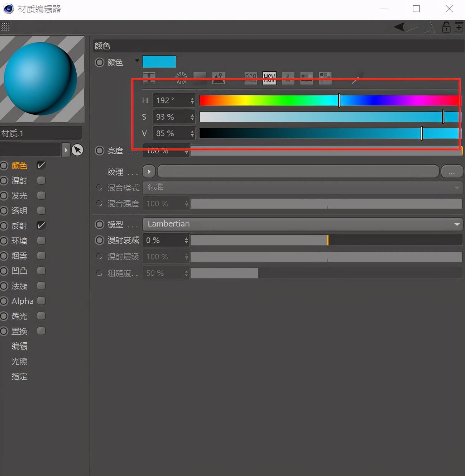Toggle the 亮度 parameter animation dot
This screenshot has width=465, height=476.
click(x=99, y=151)
